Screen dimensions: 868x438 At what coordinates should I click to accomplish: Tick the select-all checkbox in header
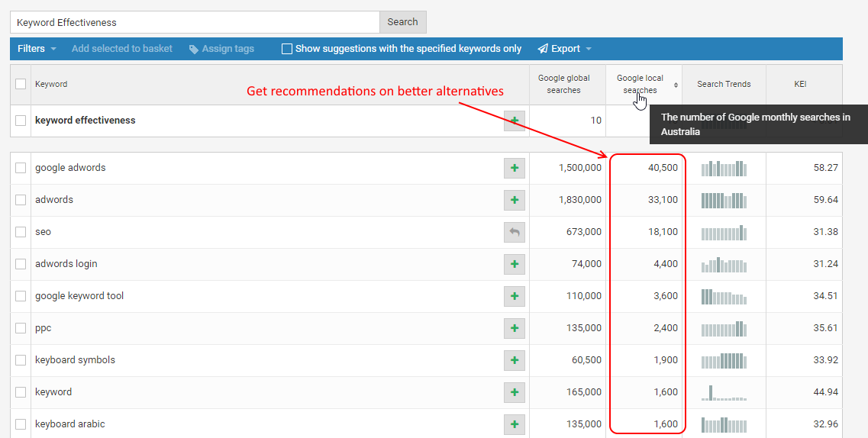21,85
